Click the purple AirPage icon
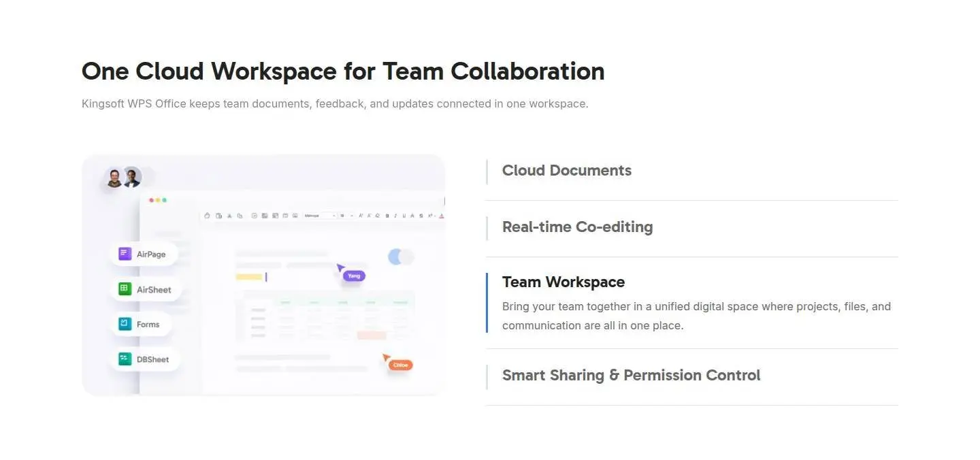 click(125, 254)
